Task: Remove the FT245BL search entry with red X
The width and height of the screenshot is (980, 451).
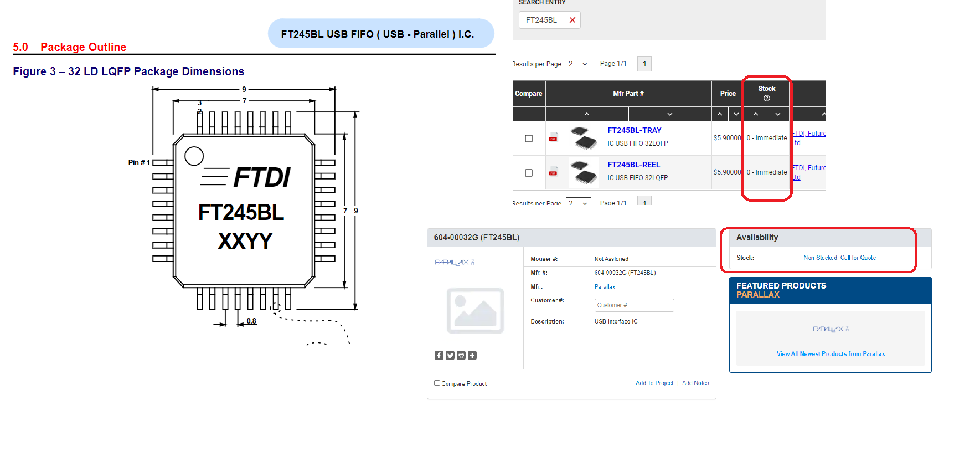Action: click(x=572, y=20)
